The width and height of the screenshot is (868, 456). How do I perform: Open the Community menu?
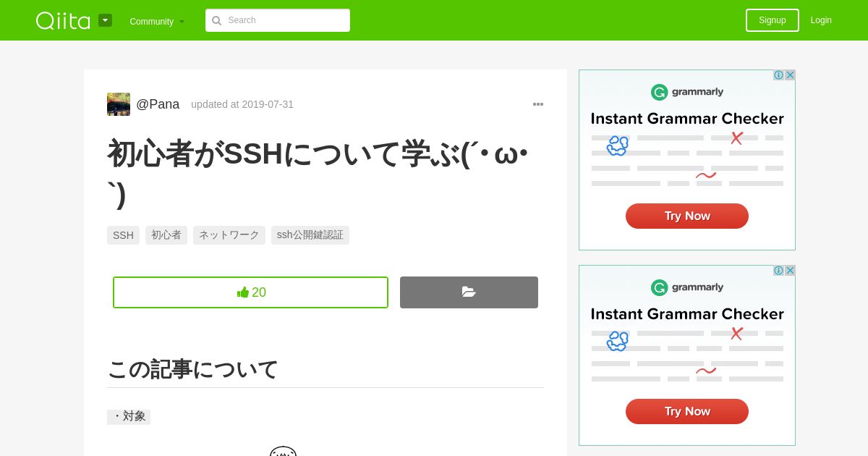click(157, 21)
